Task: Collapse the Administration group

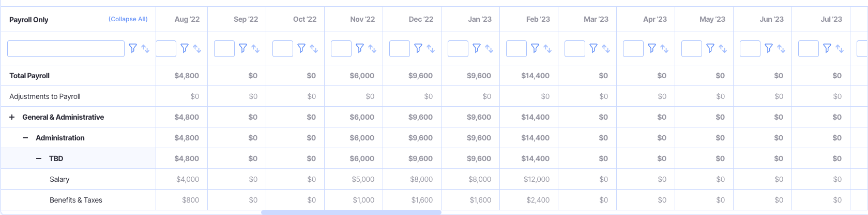Action: (25, 138)
